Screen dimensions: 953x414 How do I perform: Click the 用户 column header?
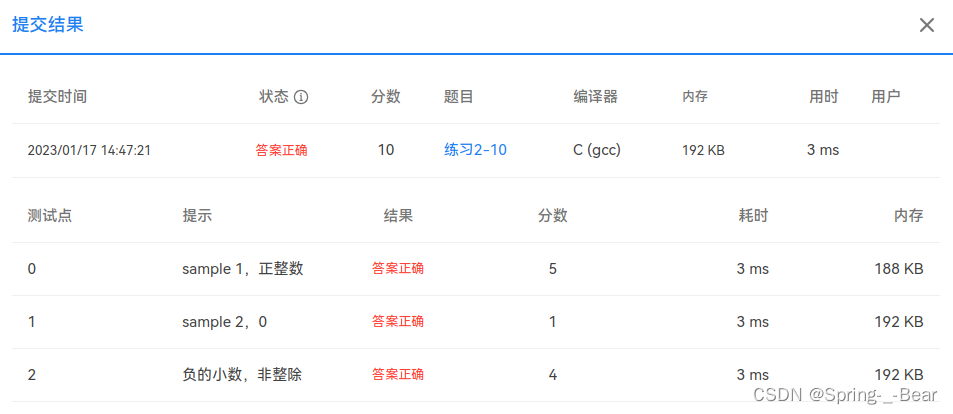pos(886,97)
